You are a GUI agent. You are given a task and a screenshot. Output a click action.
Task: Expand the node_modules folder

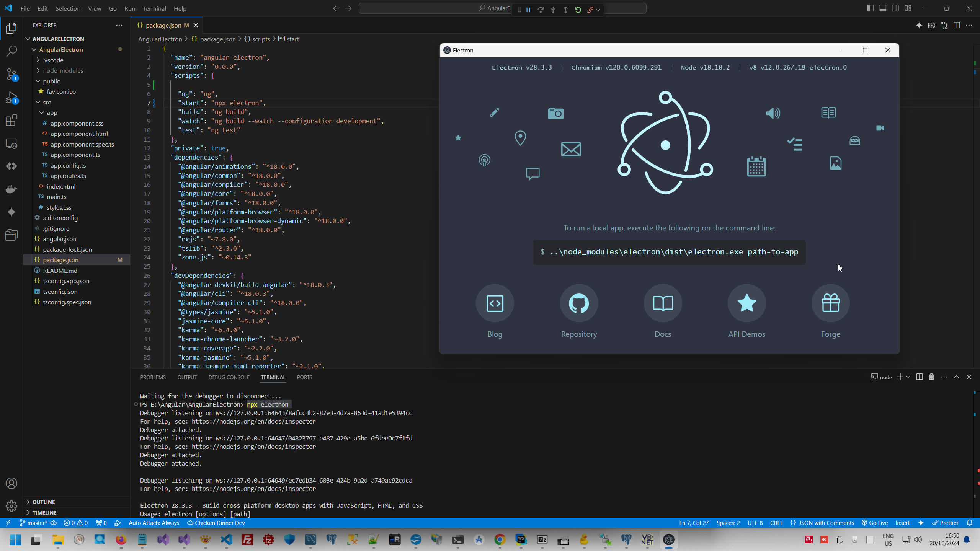pos(63,70)
